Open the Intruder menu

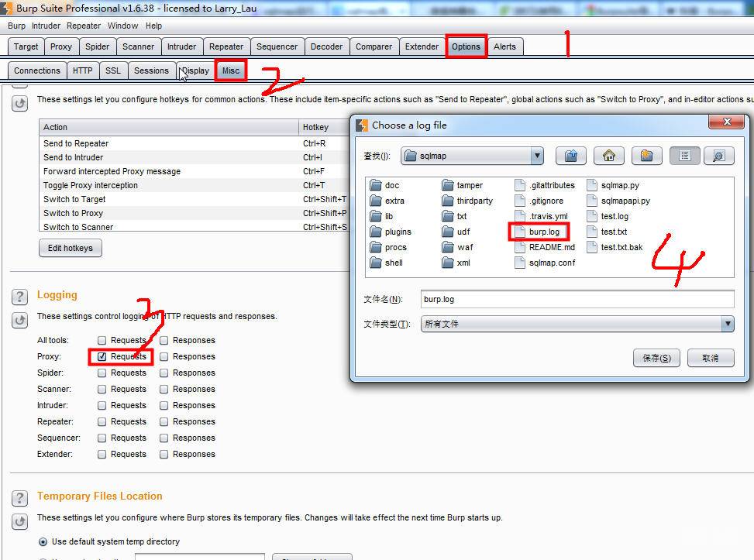pyautogui.click(x=46, y=26)
